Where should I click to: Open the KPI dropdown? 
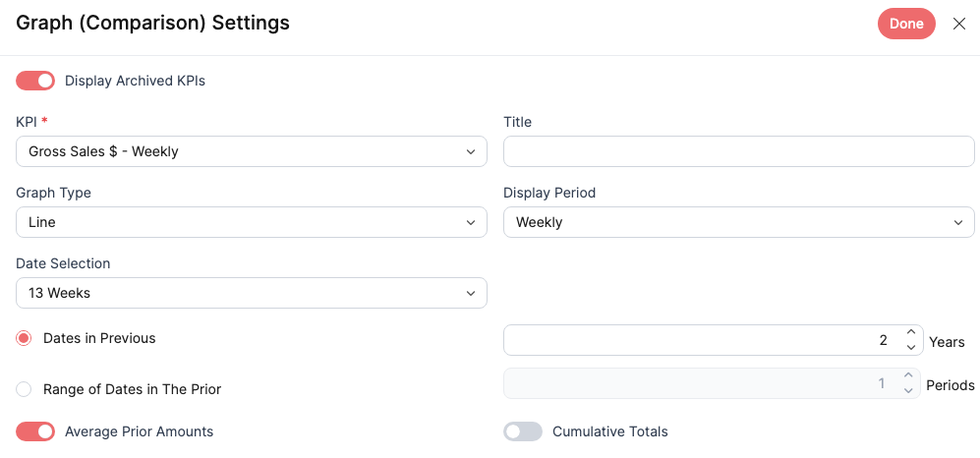[252, 151]
